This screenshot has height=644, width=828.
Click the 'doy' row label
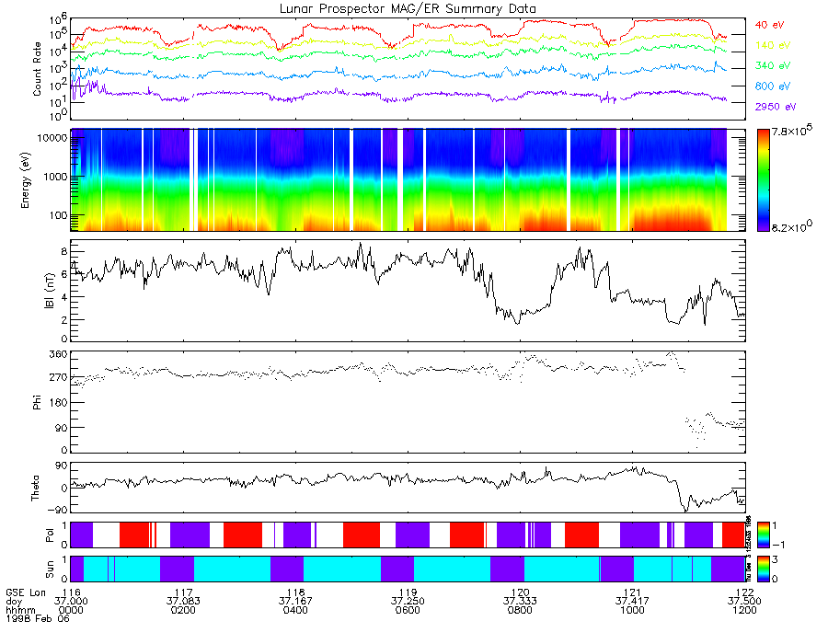tap(14, 602)
